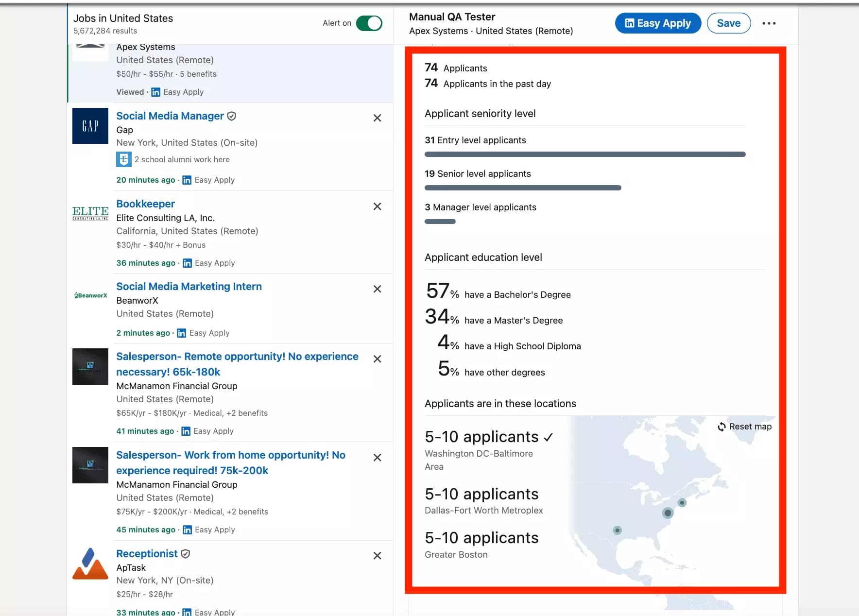Open the Social Media Manager job at Gap
Image resolution: width=859 pixels, height=616 pixels.
pyautogui.click(x=170, y=116)
